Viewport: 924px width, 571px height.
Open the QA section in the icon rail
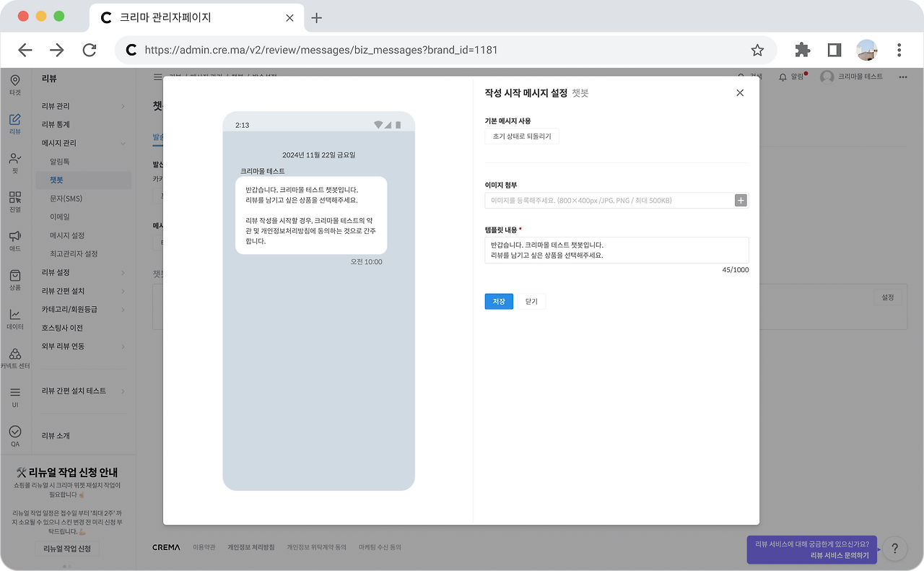point(15,437)
